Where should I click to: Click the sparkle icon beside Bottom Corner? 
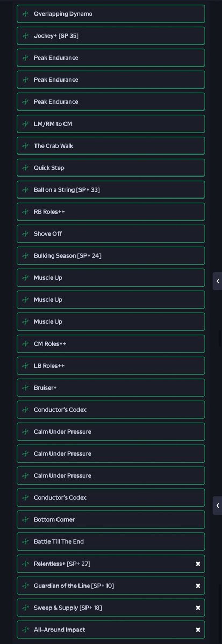pyautogui.click(x=25, y=520)
